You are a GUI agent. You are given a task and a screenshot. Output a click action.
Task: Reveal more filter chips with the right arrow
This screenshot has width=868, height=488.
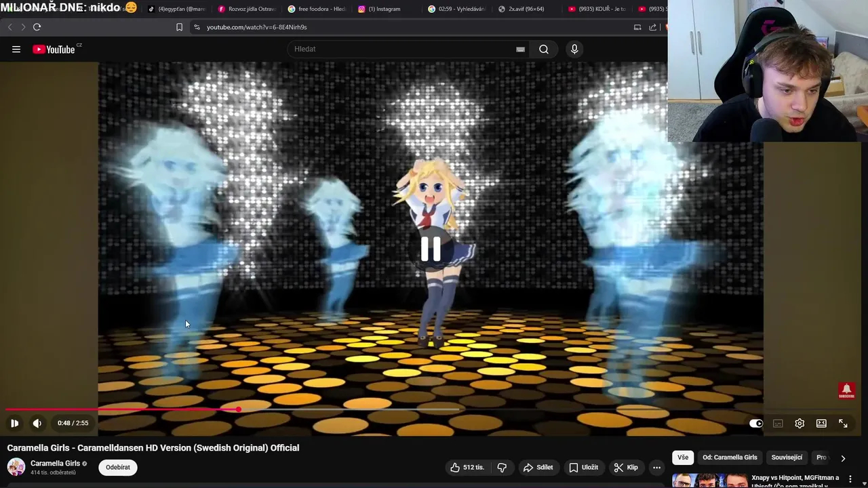pos(843,457)
